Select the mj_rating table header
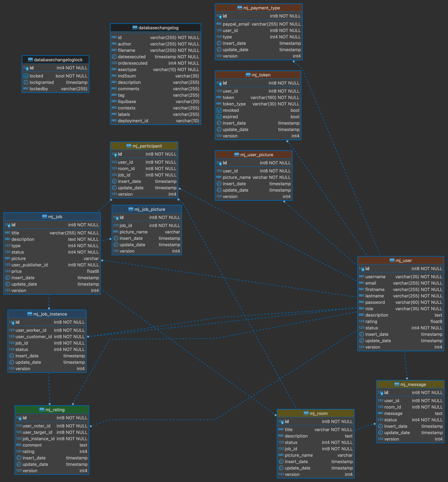This screenshot has width=448, height=482. pos(52,410)
